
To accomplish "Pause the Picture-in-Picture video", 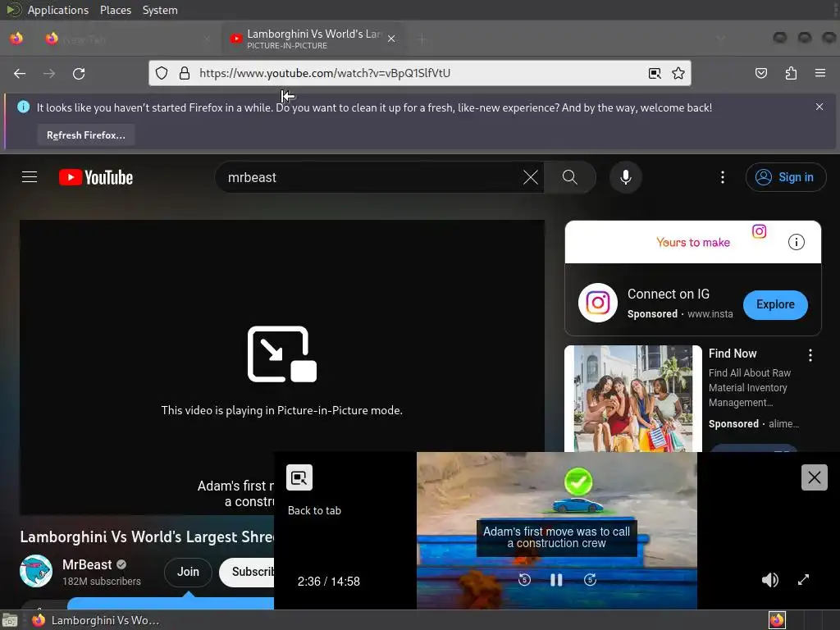I will click(557, 580).
